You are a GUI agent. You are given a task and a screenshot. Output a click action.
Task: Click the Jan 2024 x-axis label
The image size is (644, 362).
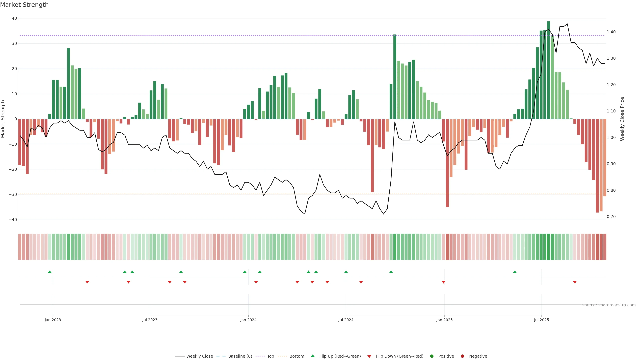point(248,320)
